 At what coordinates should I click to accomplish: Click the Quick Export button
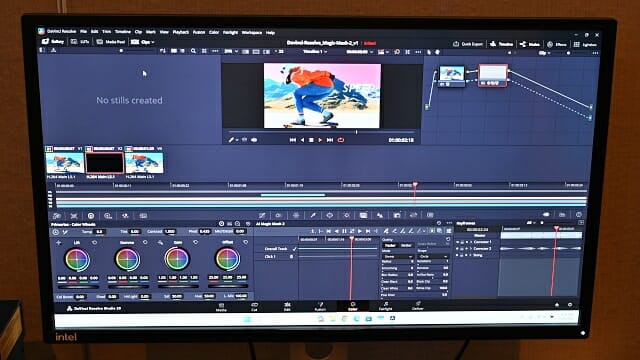[x=468, y=44]
